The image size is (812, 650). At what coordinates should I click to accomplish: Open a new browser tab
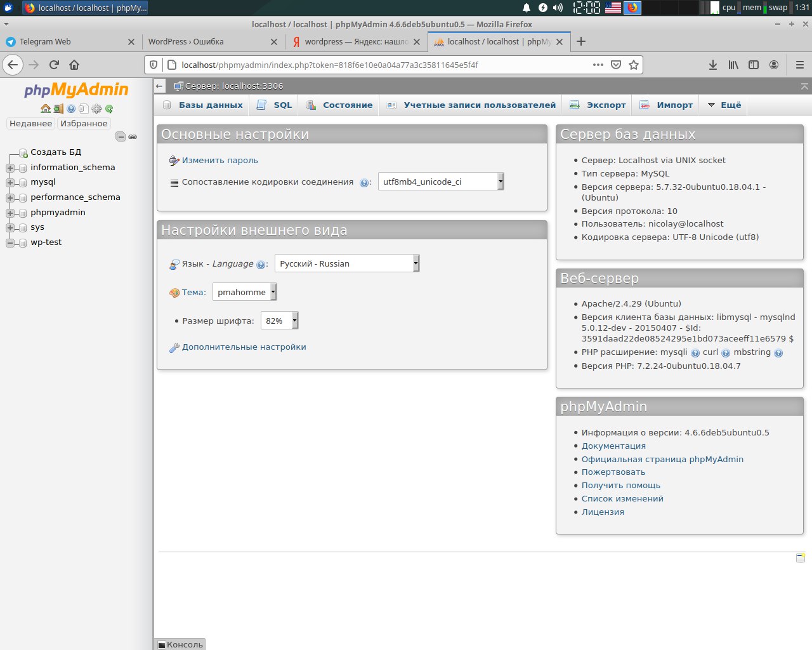pos(580,41)
